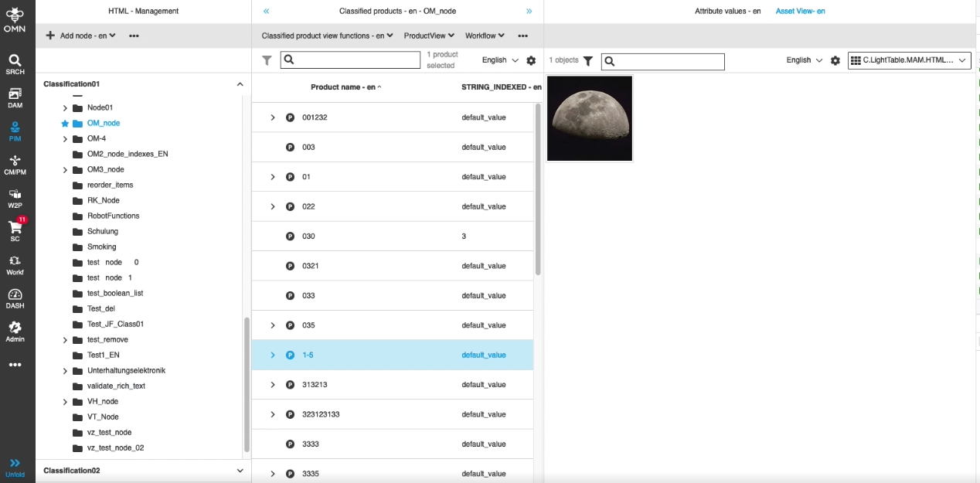Screen dimensions: 980x483
Task: Open the DASH dashboard
Action: pyautogui.click(x=15, y=299)
